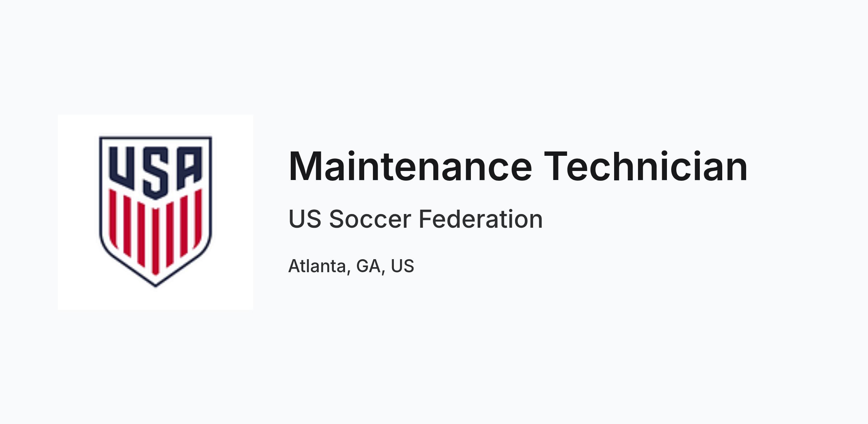Click the US country code in location
868x424 pixels.
(403, 266)
